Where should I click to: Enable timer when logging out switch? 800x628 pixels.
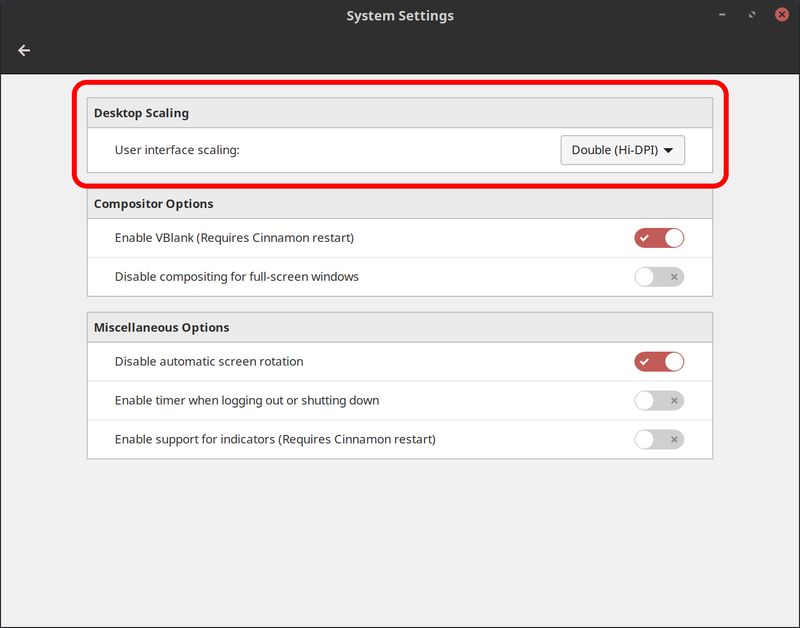pyautogui.click(x=659, y=400)
